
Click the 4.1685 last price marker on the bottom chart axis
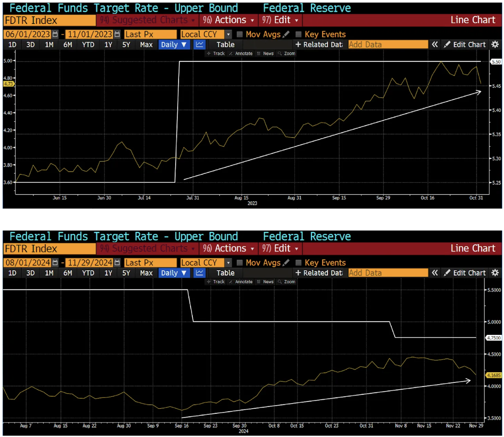click(x=493, y=375)
